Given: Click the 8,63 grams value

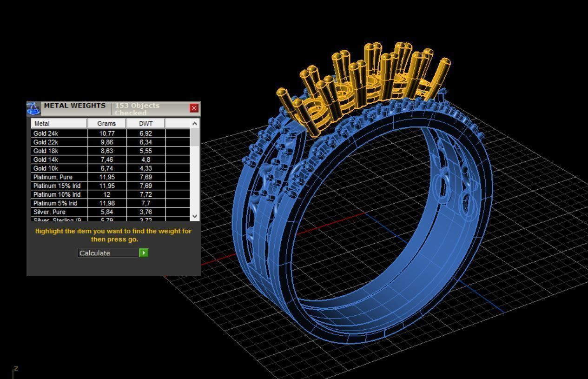Looking at the screenshot, I should click(107, 151).
